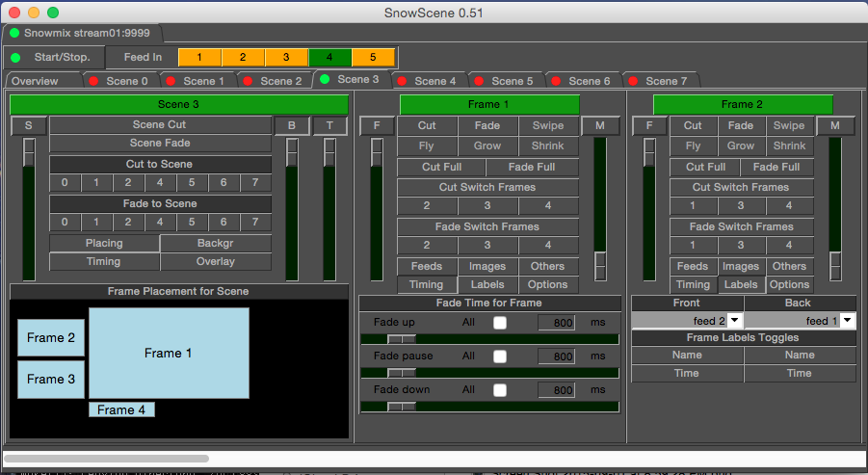This screenshot has width=868, height=475.
Task: Fade to Scene 2
Action: pyautogui.click(x=128, y=222)
